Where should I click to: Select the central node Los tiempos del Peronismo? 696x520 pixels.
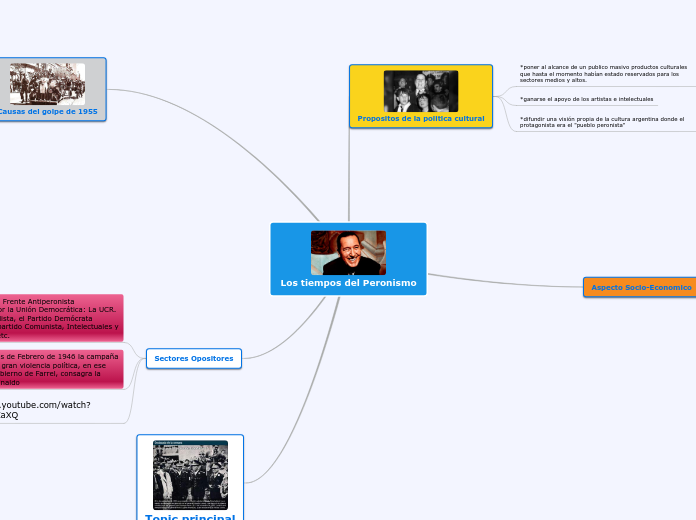click(348, 259)
